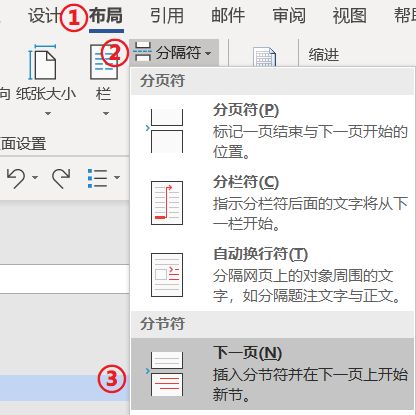Choose 自动换行符(T) text wrapping break

(273, 275)
